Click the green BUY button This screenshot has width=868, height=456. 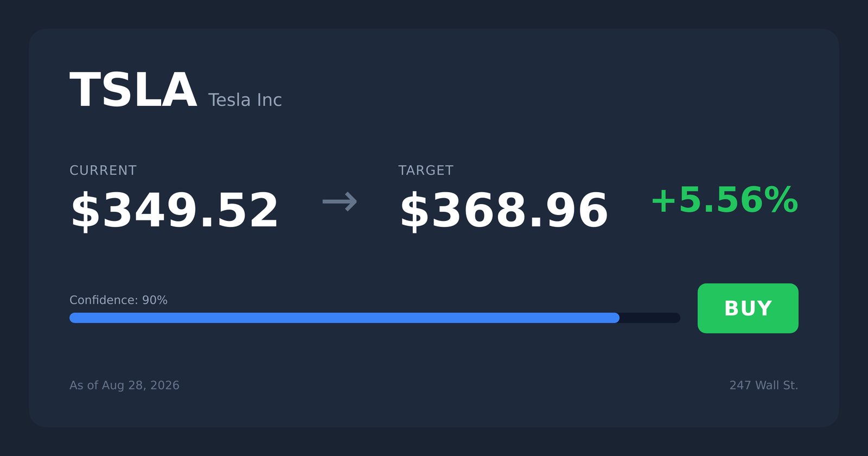coord(748,308)
